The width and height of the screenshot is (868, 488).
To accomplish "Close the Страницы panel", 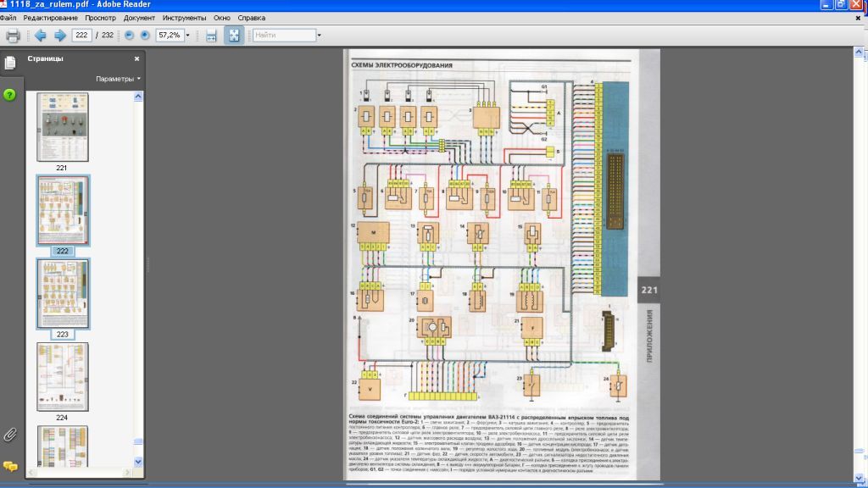I will (136, 58).
